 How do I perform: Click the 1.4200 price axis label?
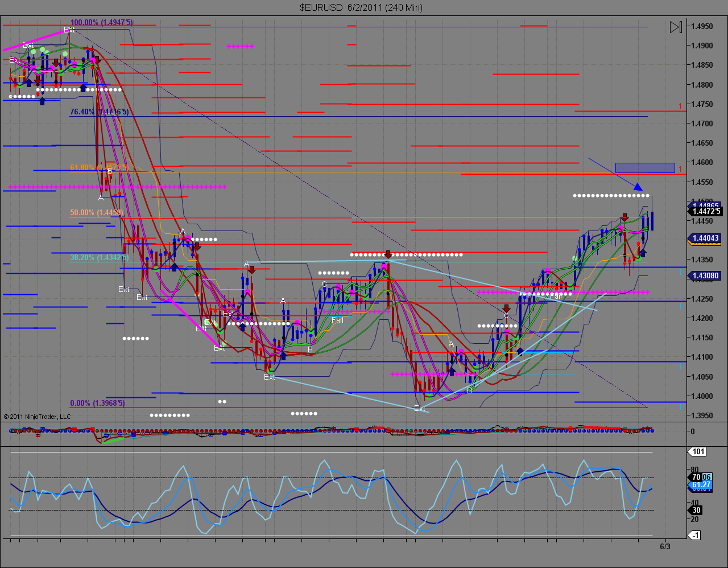click(702, 319)
